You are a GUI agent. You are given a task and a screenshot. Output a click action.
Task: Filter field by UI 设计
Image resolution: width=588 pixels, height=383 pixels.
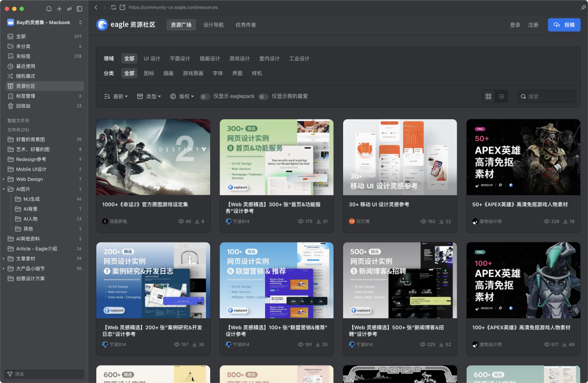coord(152,58)
